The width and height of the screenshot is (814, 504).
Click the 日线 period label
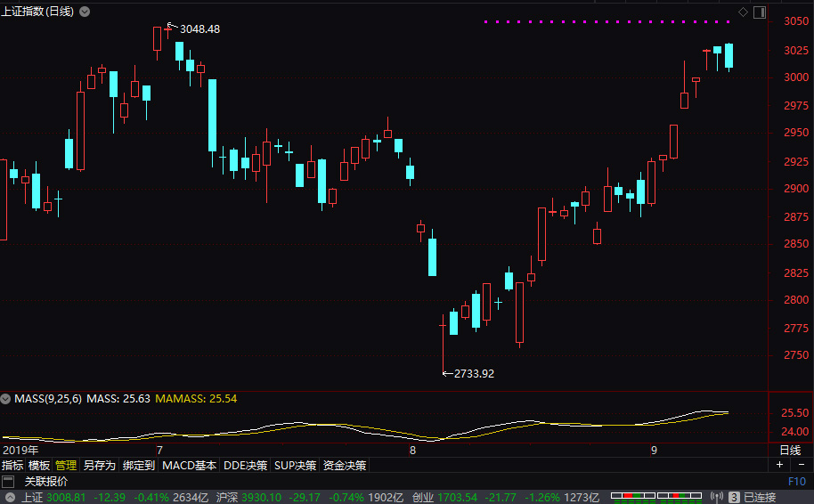point(790,450)
